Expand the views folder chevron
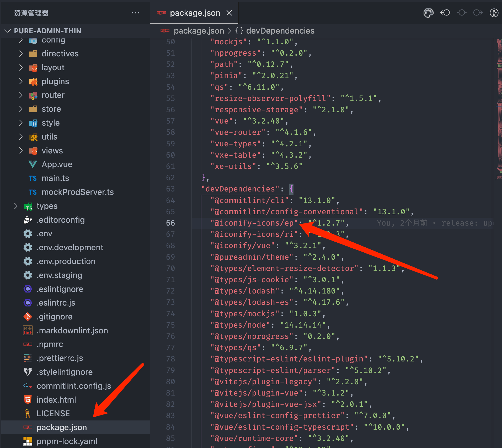 point(21,151)
